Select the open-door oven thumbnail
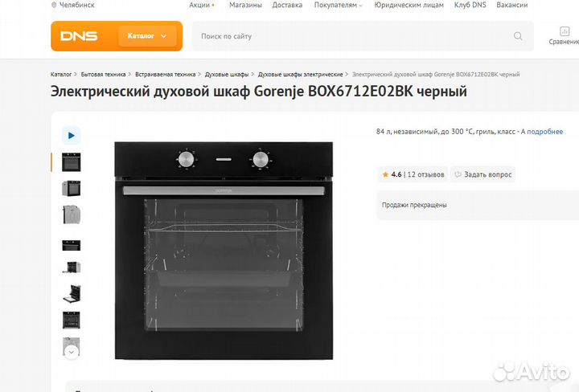The image size is (579, 392). coord(72,294)
